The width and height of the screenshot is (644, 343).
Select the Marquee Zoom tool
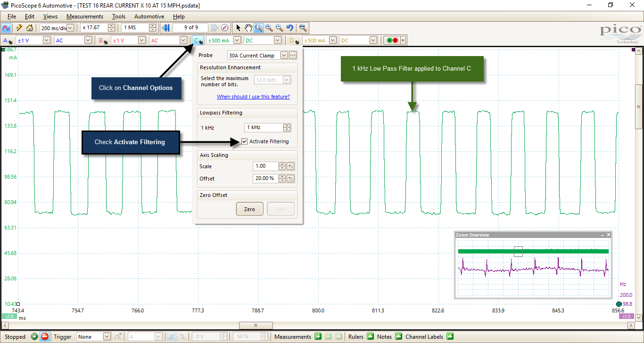pos(259,28)
